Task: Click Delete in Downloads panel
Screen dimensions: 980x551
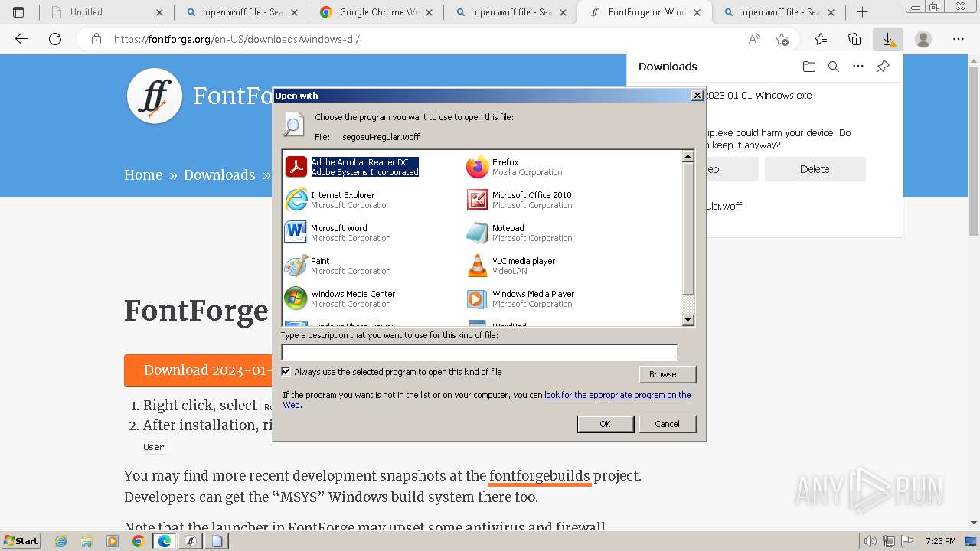Action: pyautogui.click(x=815, y=169)
